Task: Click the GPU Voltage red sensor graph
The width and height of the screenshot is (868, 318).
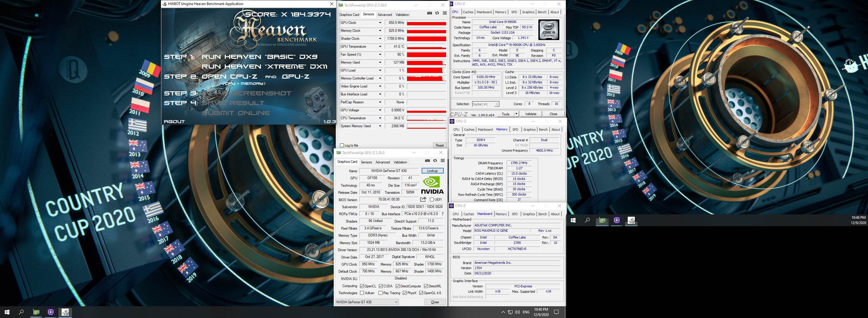Action: 426,110
